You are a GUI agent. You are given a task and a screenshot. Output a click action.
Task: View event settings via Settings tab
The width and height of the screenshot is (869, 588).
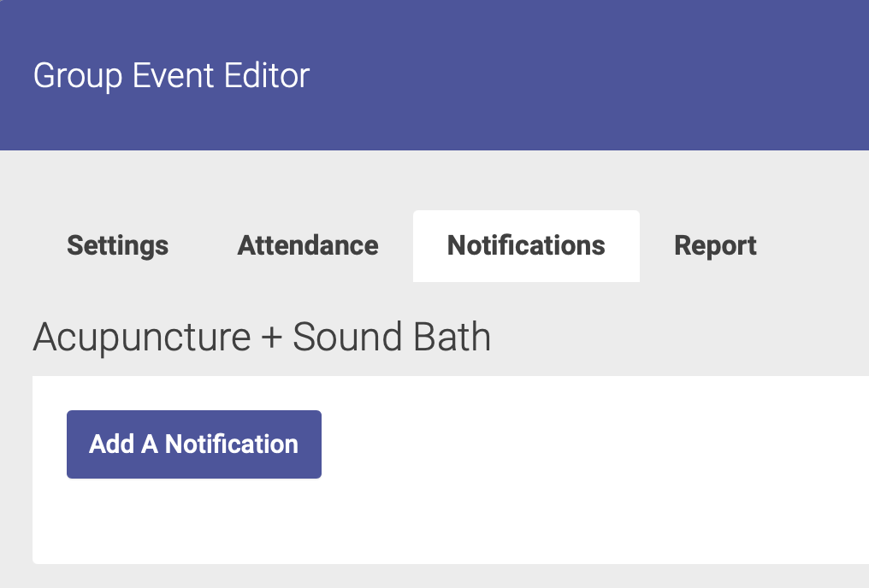click(x=117, y=246)
